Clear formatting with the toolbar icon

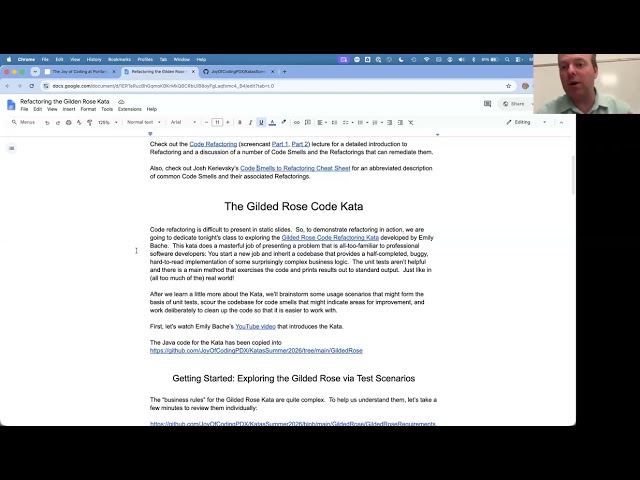pyautogui.click(x=411, y=122)
